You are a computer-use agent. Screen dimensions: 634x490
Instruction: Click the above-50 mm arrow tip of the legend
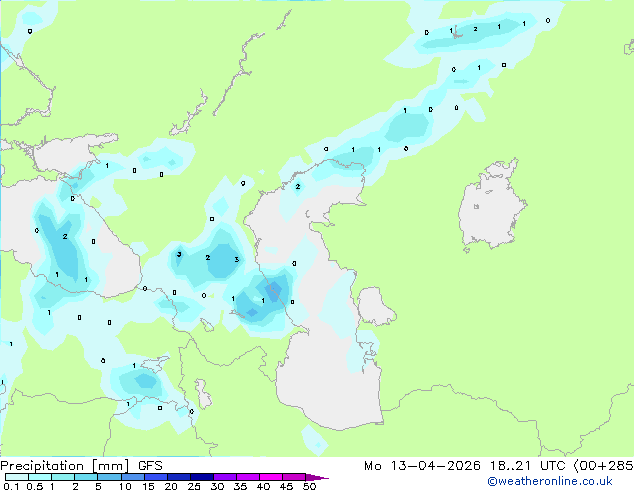[x=317, y=477]
